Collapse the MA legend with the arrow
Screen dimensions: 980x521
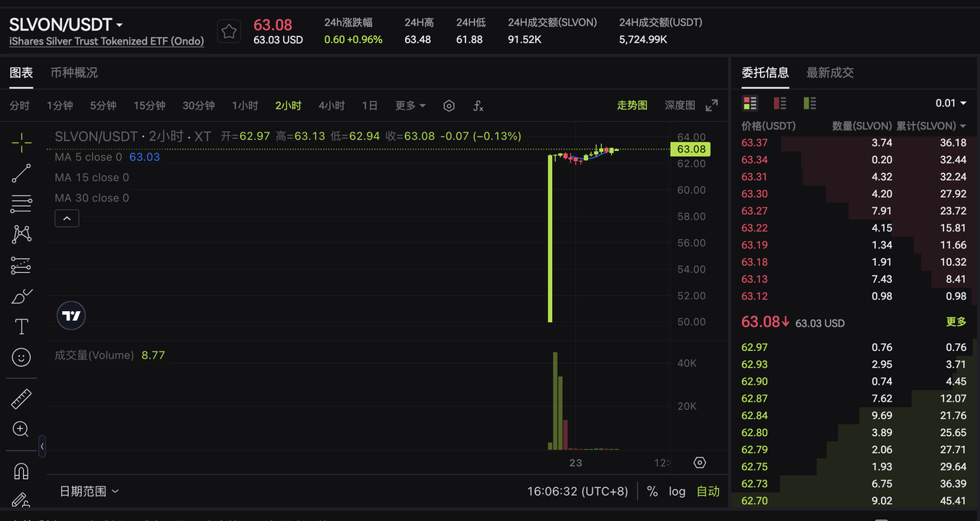click(67, 218)
